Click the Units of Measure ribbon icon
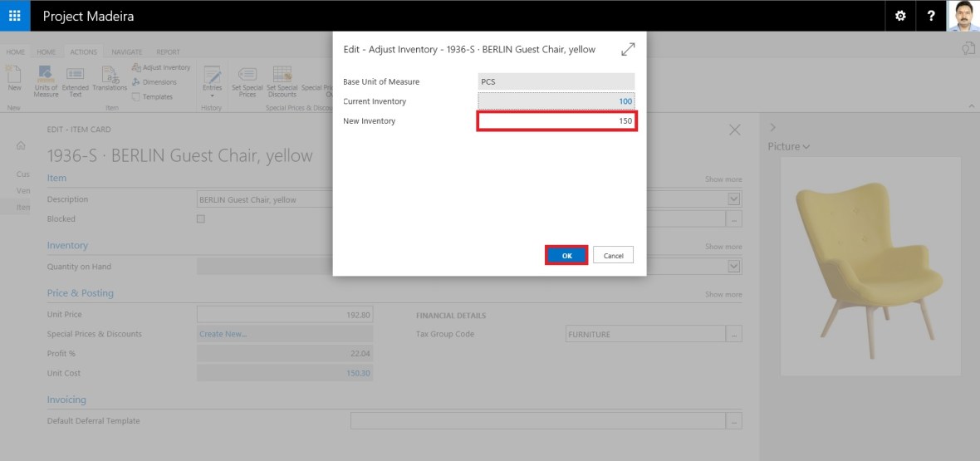Screen dimensions: 980x461 46,81
